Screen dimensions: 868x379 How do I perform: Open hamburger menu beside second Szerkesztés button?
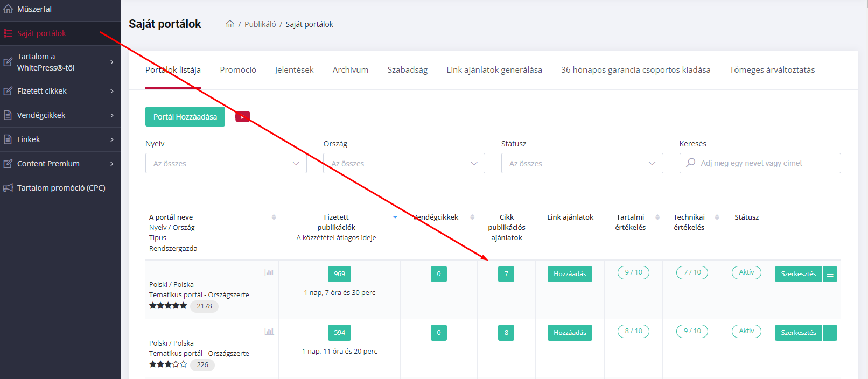[x=830, y=333]
